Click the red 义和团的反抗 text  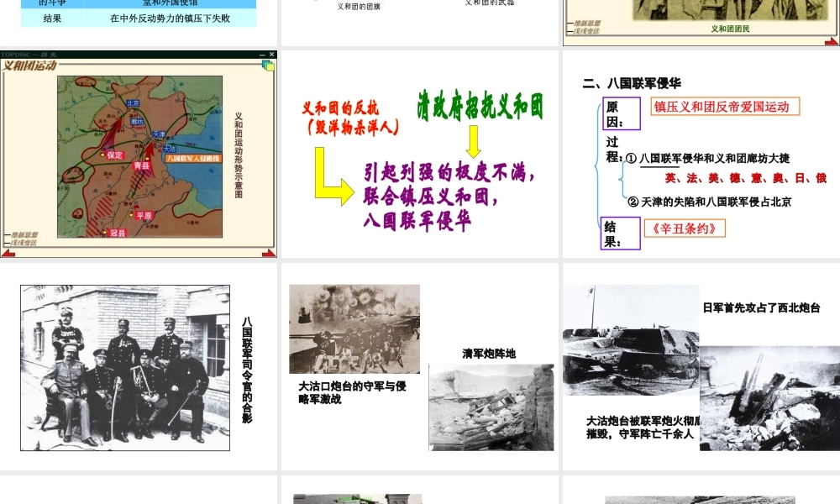coord(340,108)
